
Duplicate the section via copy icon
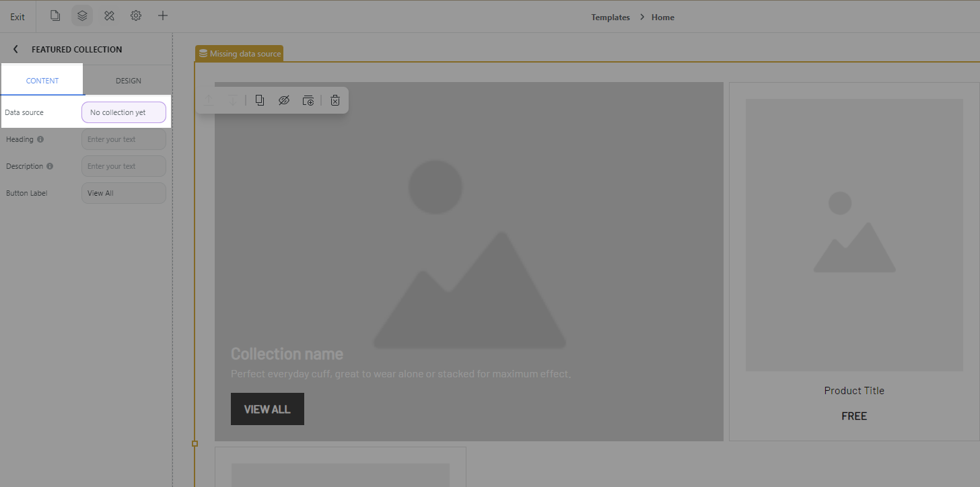pyautogui.click(x=260, y=100)
